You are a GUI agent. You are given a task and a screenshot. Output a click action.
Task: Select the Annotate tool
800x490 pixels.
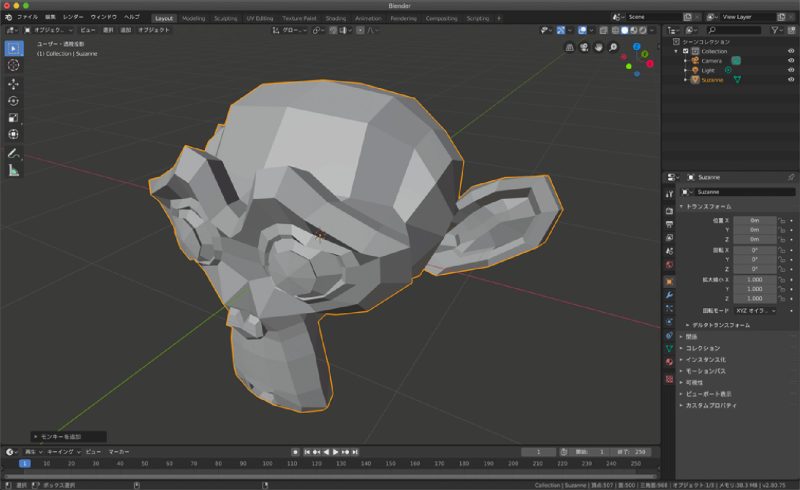(14, 153)
